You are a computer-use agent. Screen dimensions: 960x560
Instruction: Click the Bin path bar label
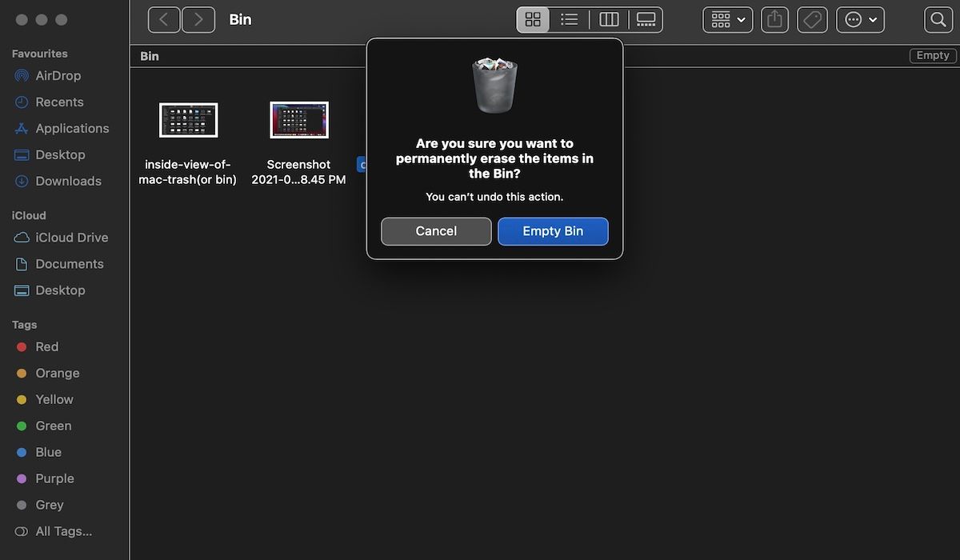click(150, 56)
